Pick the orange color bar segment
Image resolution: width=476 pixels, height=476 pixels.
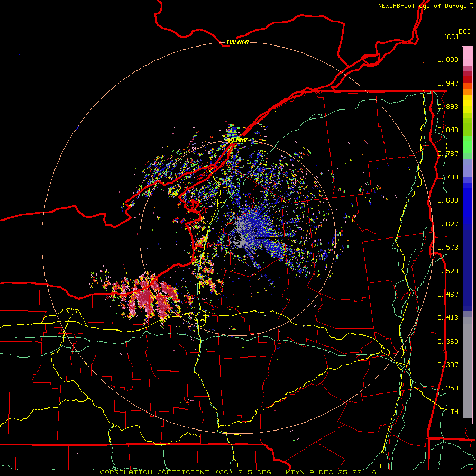[x=467, y=91]
